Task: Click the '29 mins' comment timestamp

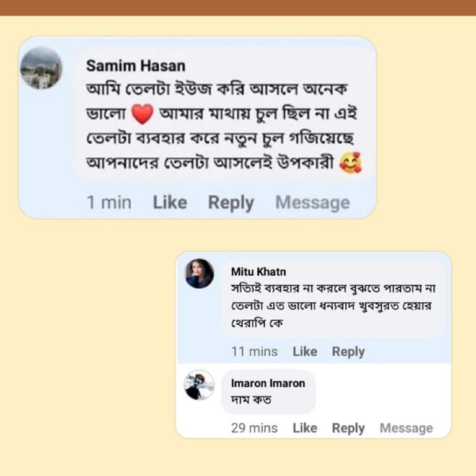Action: [254, 428]
